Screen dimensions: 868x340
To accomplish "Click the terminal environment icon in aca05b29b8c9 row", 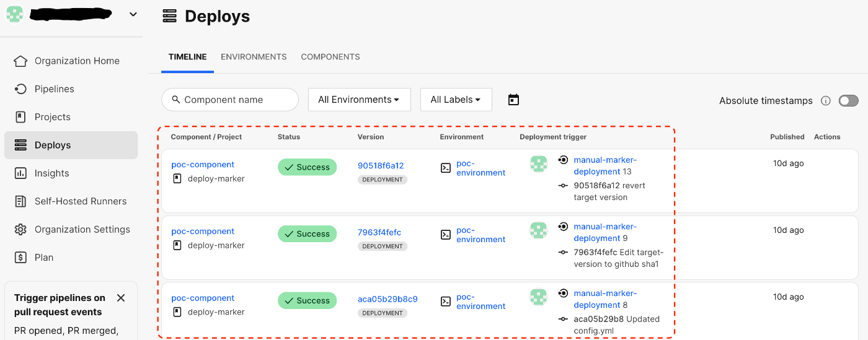I will pyautogui.click(x=445, y=302).
